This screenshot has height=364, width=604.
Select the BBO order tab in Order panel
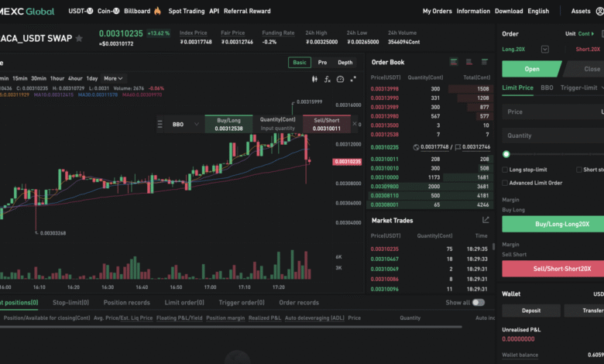pyautogui.click(x=547, y=88)
